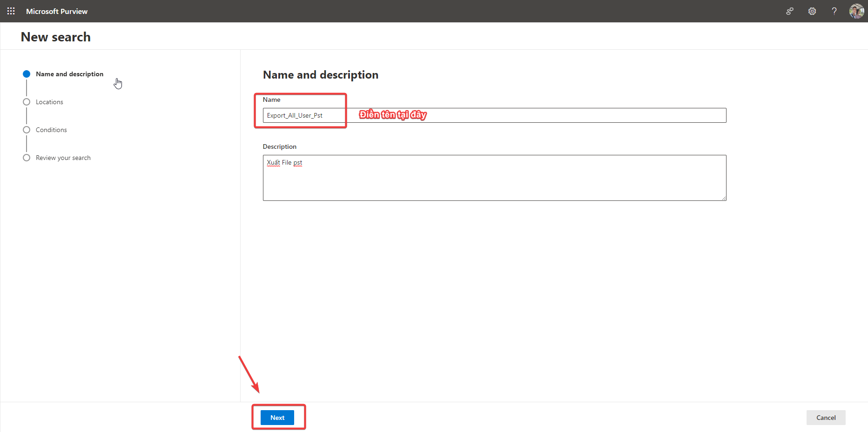Go to the Locations step label
868x432 pixels.
pos(49,102)
